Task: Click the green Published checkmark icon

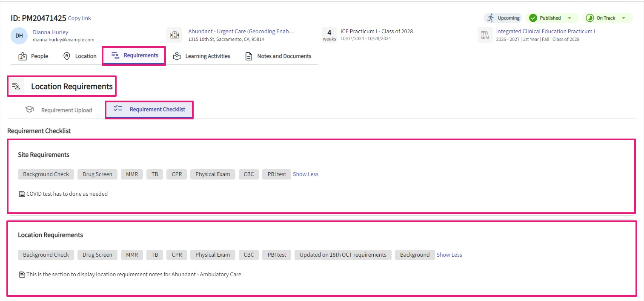Action: 533,18
